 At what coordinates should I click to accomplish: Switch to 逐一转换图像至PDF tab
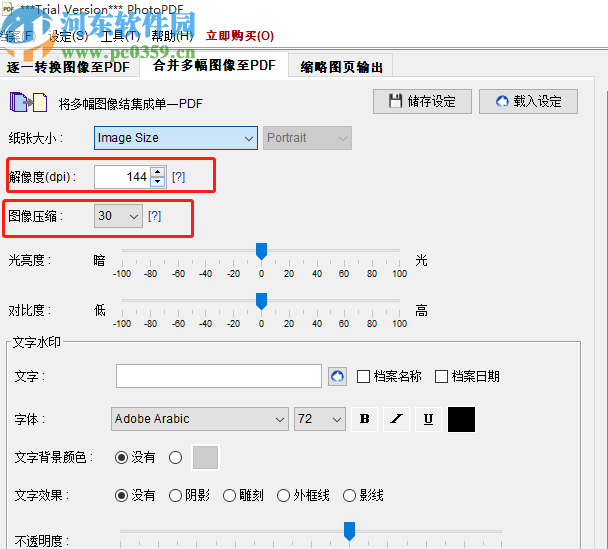pos(68,67)
